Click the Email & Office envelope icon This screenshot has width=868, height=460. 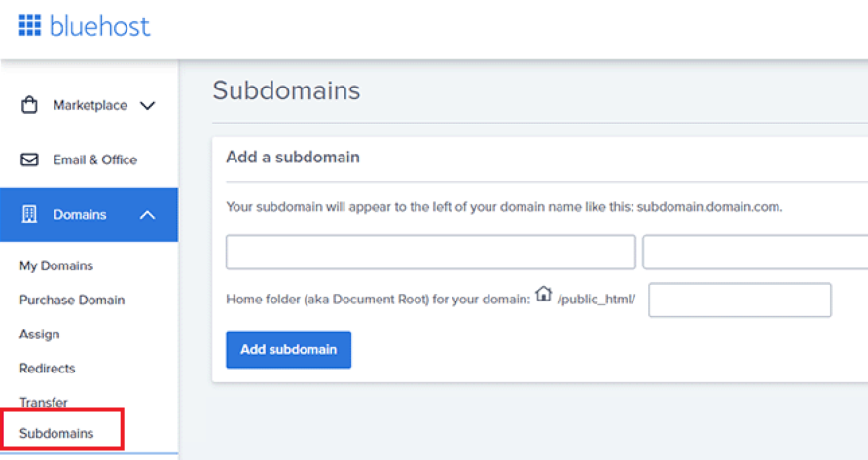click(x=30, y=159)
